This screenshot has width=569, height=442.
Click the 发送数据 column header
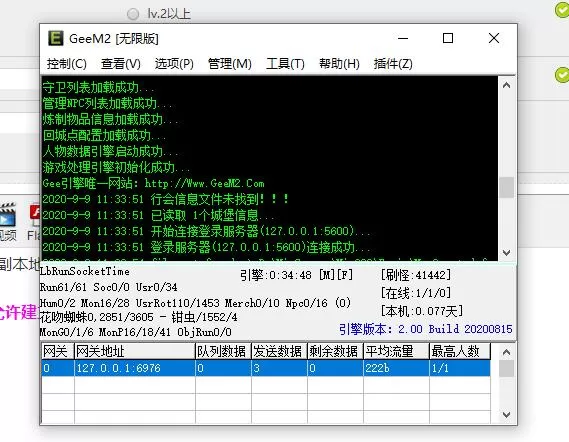[279, 351]
